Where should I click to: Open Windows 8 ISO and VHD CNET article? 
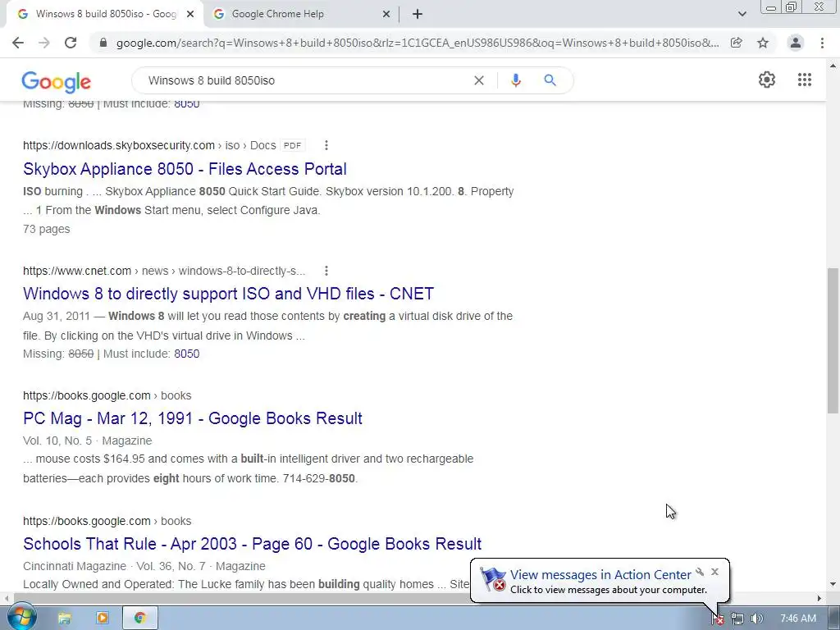pos(228,294)
